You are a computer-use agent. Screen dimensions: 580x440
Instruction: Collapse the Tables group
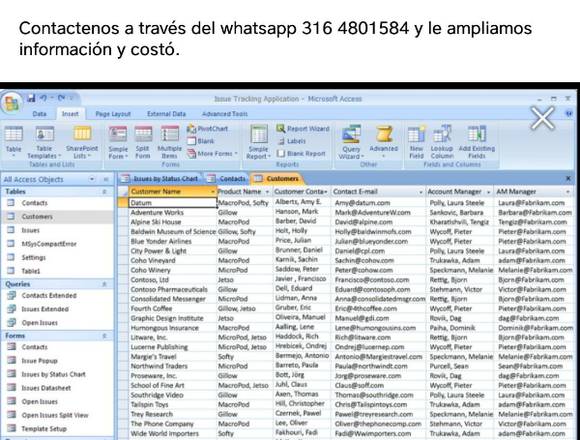(104, 192)
